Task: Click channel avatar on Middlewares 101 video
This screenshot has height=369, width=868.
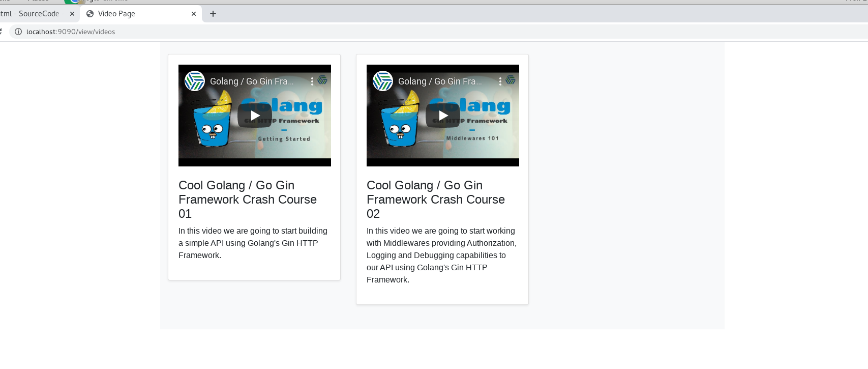Action: click(383, 81)
